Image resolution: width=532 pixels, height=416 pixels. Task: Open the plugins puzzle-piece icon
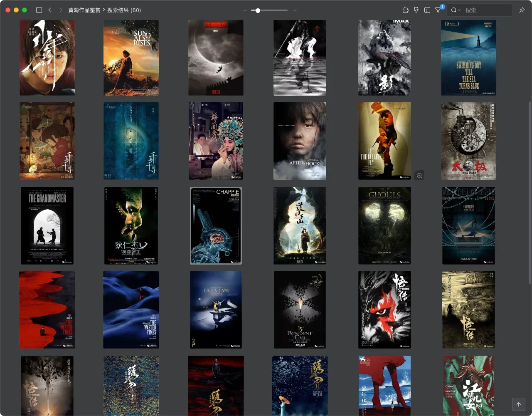405,10
